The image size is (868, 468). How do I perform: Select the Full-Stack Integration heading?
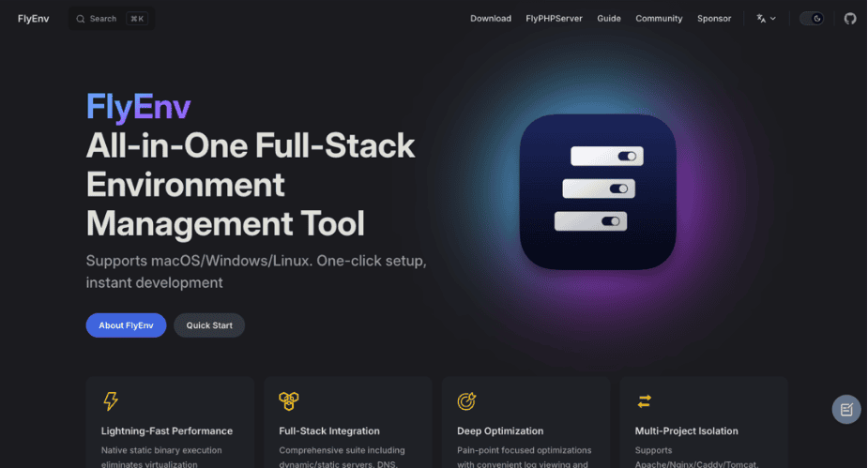tap(329, 430)
